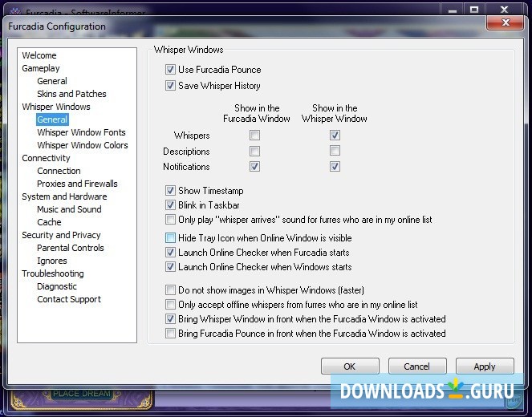Uncheck Whispers in the Whisper Window column
The width and height of the screenshot is (532, 417).
pyautogui.click(x=335, y=136)
